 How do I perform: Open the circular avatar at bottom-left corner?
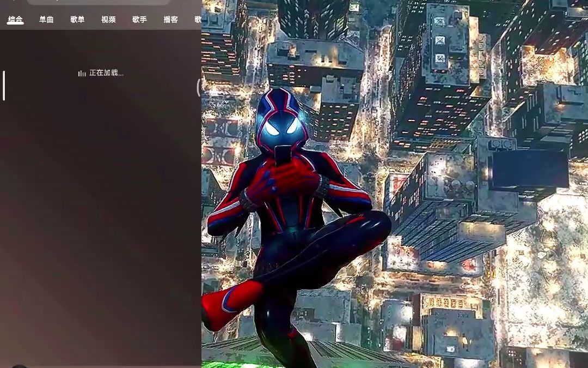point(19,366)
